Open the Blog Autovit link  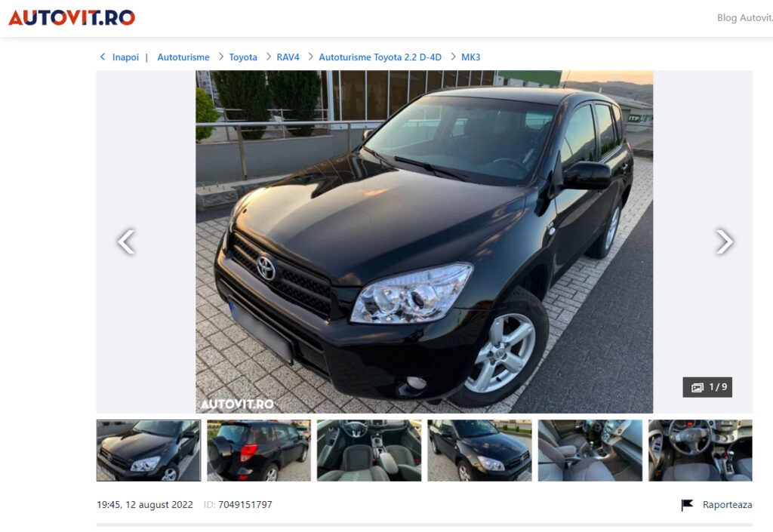[745, 18]
